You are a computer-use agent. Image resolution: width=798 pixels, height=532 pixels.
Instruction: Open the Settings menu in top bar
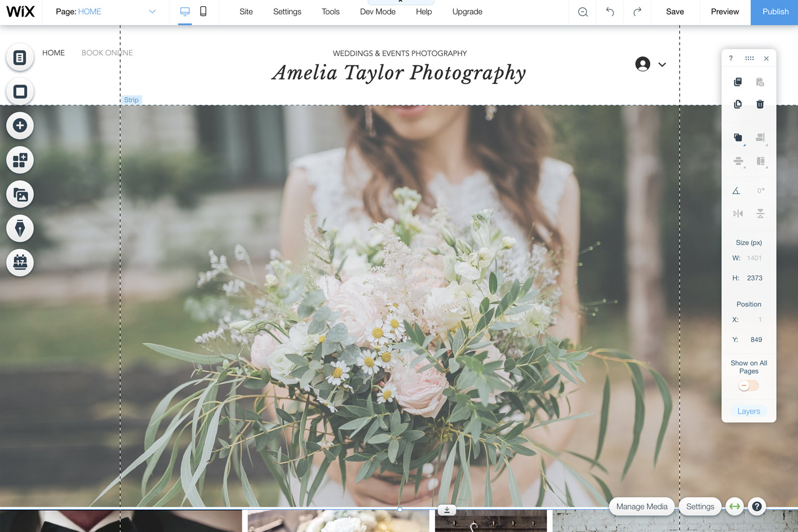(287, 12)
